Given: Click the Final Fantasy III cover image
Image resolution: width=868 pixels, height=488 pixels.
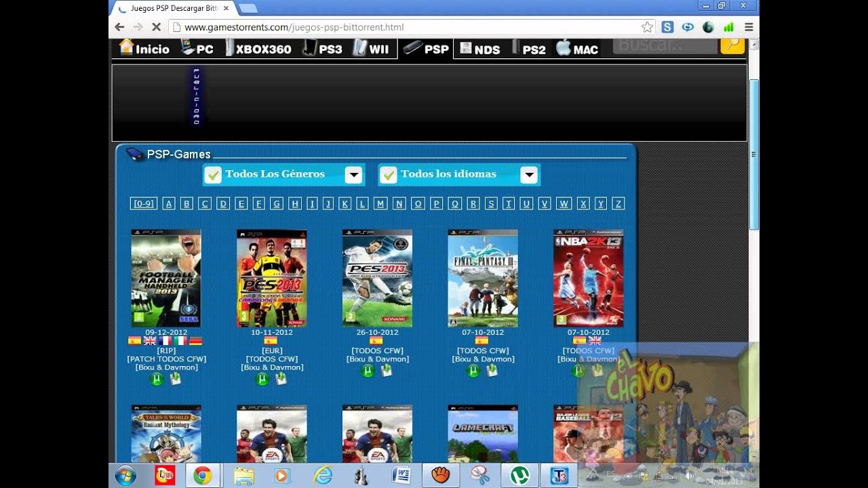Looking at the screenshot, I should 483,278.
